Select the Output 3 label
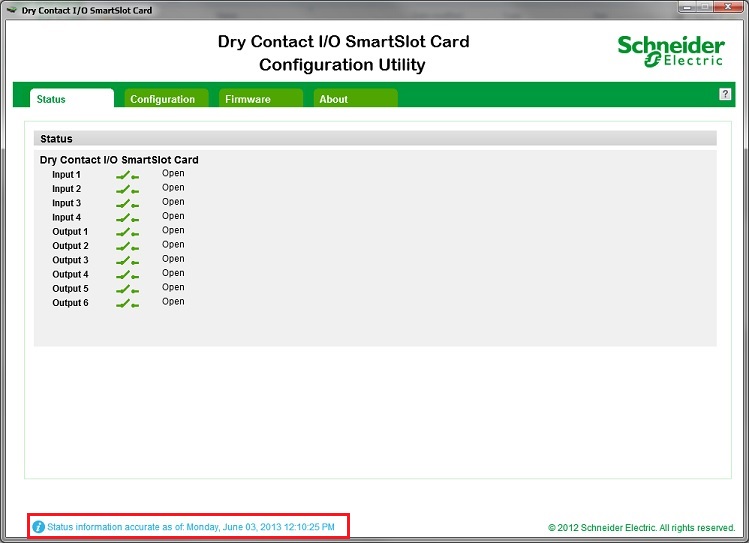This screenshot has width=749, height=543. coord(70,260)
